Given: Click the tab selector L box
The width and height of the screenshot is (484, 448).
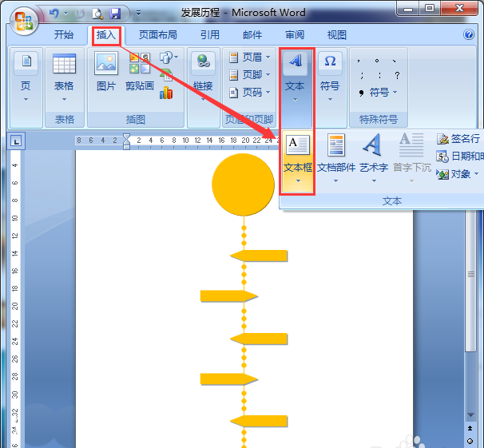Looking at the screenshot, I should click(x=16, y=141).
